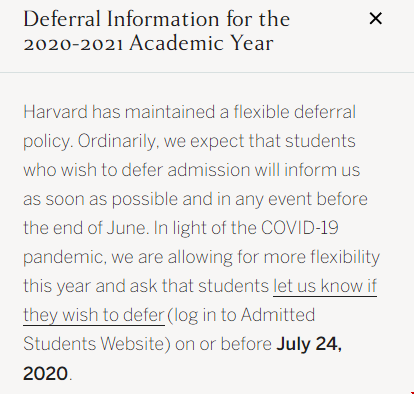Close the Deferral Information panel

(376, 19)
